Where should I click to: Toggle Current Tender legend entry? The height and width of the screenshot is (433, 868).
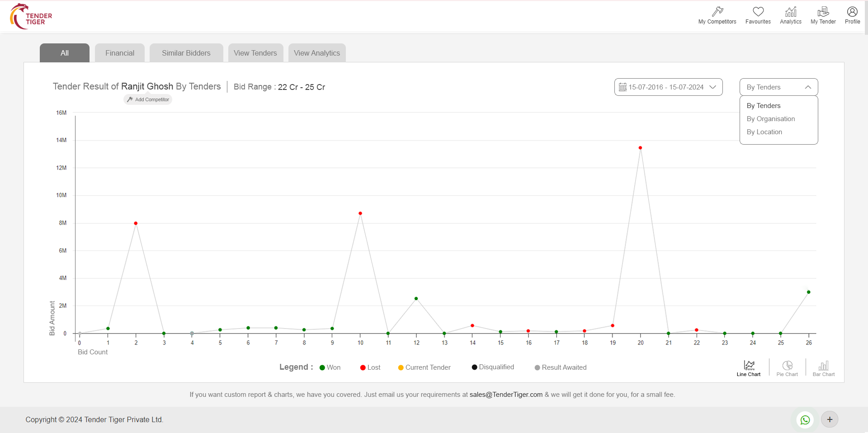(x=424, y=367)
